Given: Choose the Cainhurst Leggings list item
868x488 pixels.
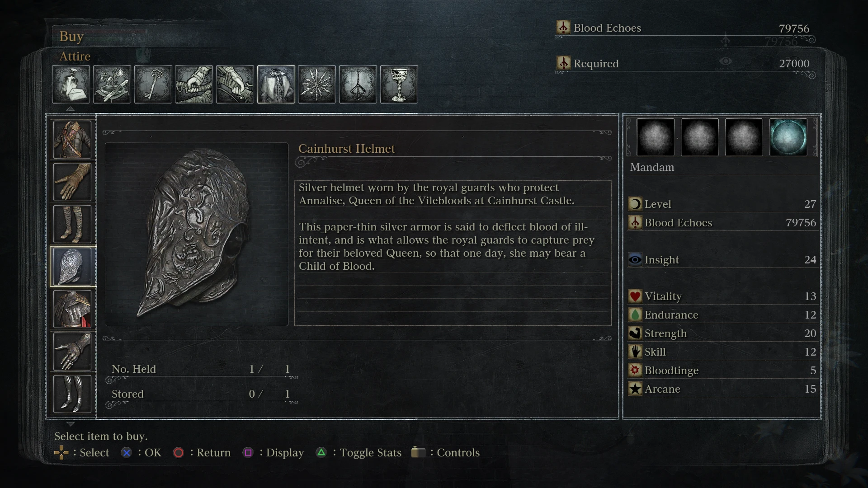Looking at the screenshot, I should pyautogui.click(x=72, y=394).
